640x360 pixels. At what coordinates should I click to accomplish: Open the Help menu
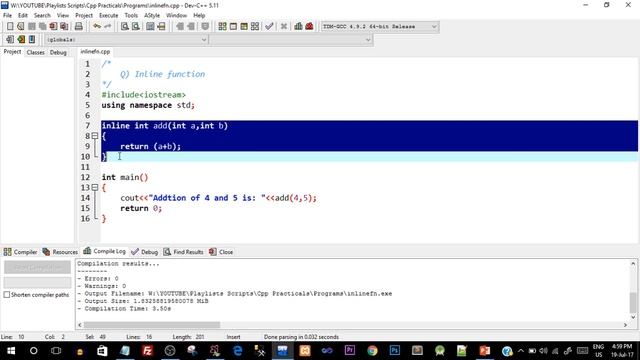click(x=199, y=16)
